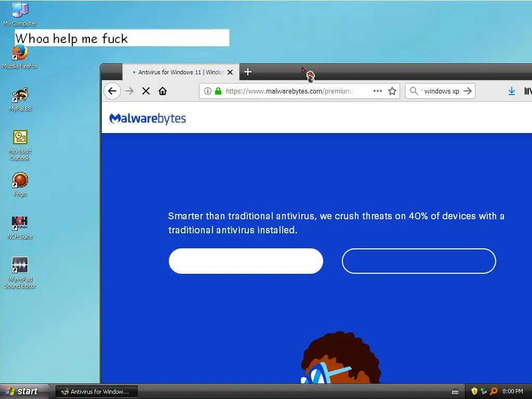Image resolution: width=532 pixels, height=399 pixels.
Task: Go back using browser back arrow
Action: tap(112, 91)
